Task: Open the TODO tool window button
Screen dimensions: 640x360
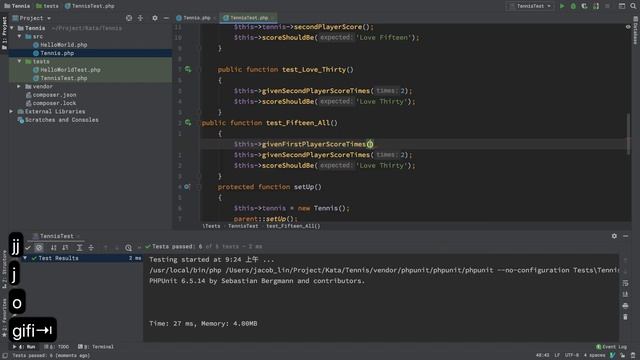Action: point(56,347)
